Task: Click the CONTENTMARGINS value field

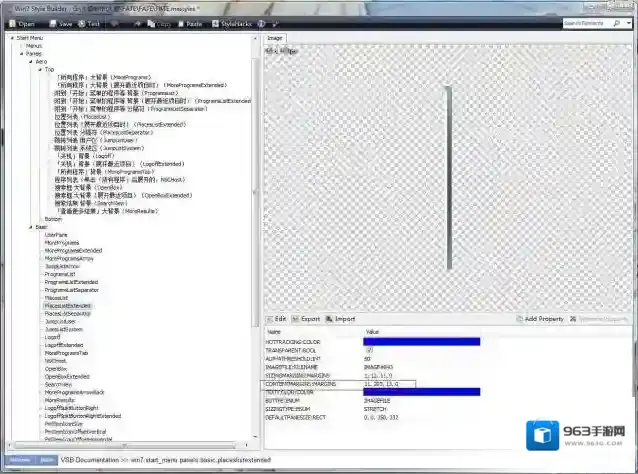Action: (388, 383)
